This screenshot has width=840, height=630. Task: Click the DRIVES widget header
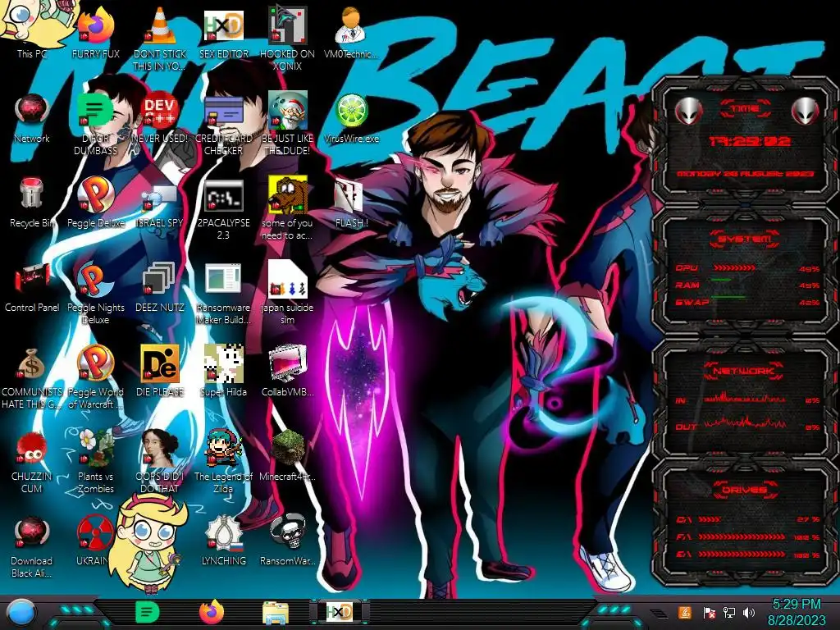coord(745,490)
